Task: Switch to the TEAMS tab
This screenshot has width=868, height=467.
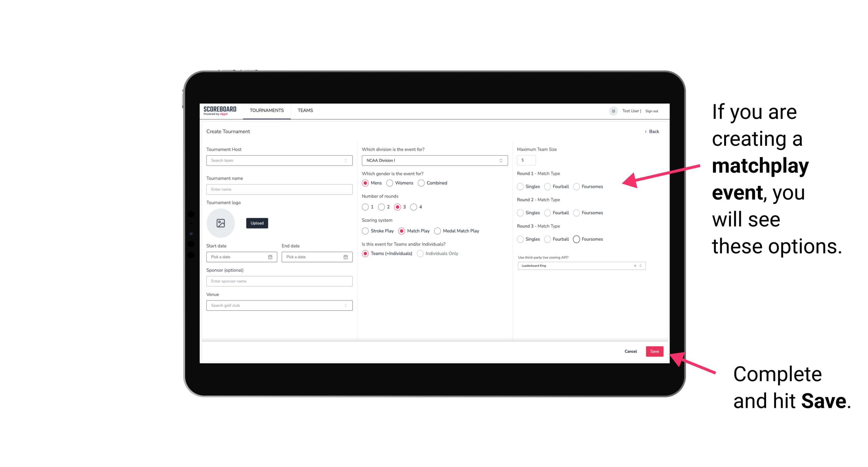Action: click(305, 110)
